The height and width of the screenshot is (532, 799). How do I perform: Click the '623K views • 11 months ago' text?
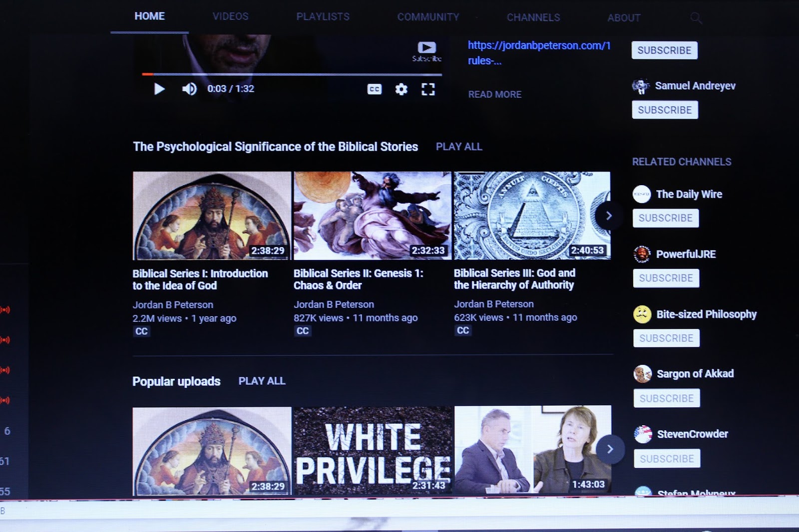[x=515, y=317]
